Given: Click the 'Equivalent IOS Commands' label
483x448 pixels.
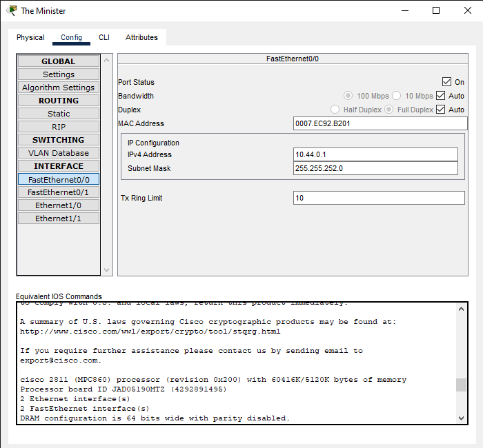Looking at the screenshot, I should [59, 296].
